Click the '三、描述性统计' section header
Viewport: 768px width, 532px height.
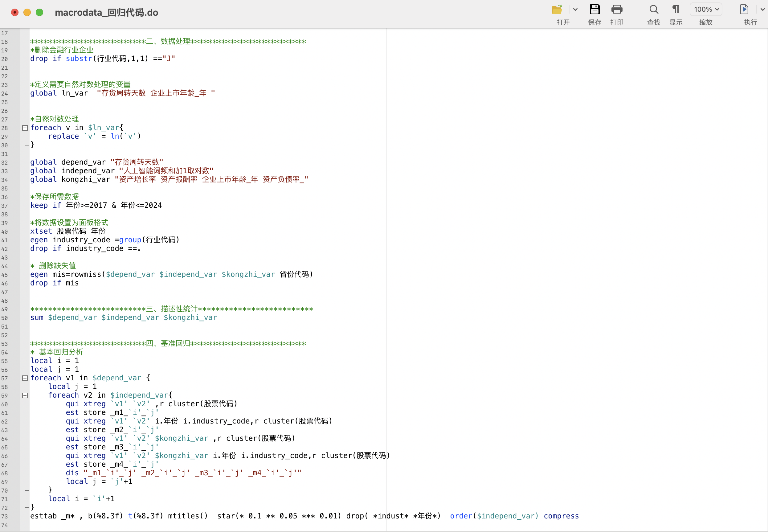172,309
